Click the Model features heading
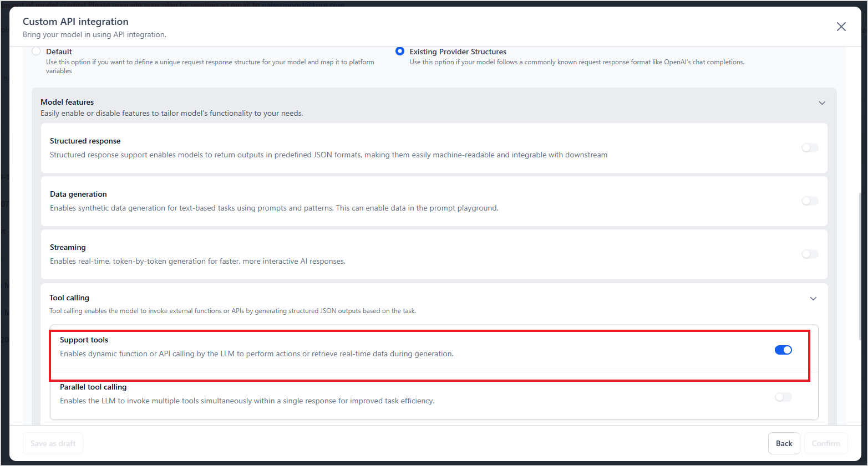This screenshot has width=868, height=466. click(x=67, y=102)
